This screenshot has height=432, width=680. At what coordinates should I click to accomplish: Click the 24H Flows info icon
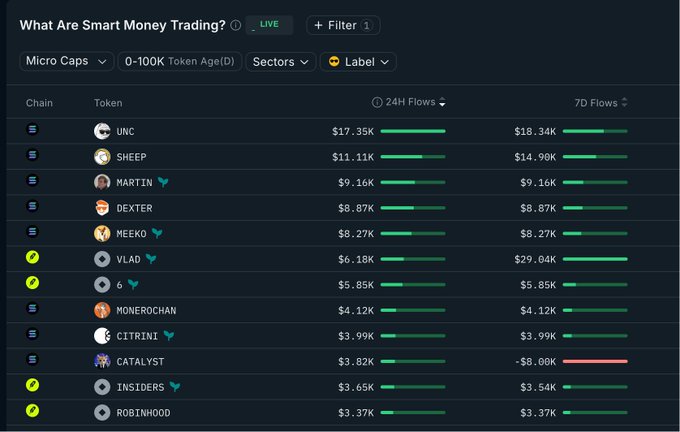377,102
